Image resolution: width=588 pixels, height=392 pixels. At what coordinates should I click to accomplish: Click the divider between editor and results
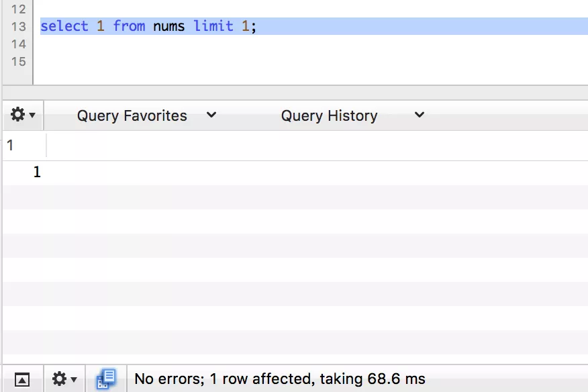[295, 93]
